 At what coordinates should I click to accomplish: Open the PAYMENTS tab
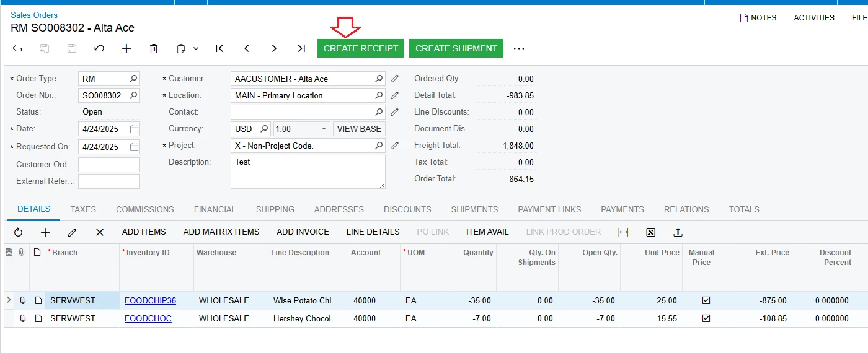coord(622,209)
